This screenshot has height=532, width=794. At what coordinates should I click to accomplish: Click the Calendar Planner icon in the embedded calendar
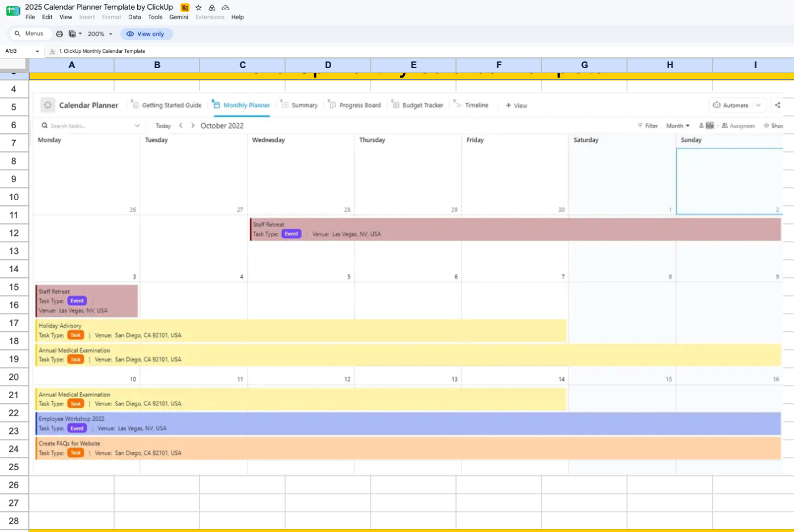(48, 105)
